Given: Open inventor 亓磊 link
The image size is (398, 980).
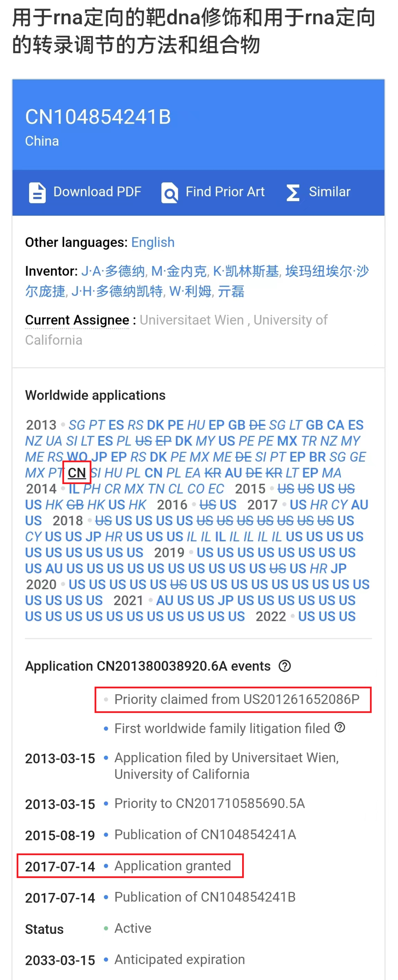Looking at the screenshot, I should tap(231, 291).
